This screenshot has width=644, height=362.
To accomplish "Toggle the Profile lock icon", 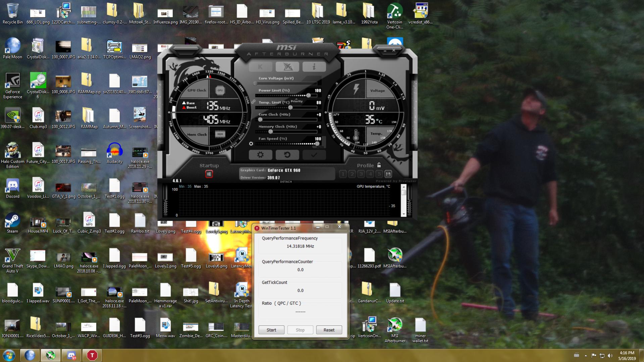I will pyautogui.click(x=379, y=165).
